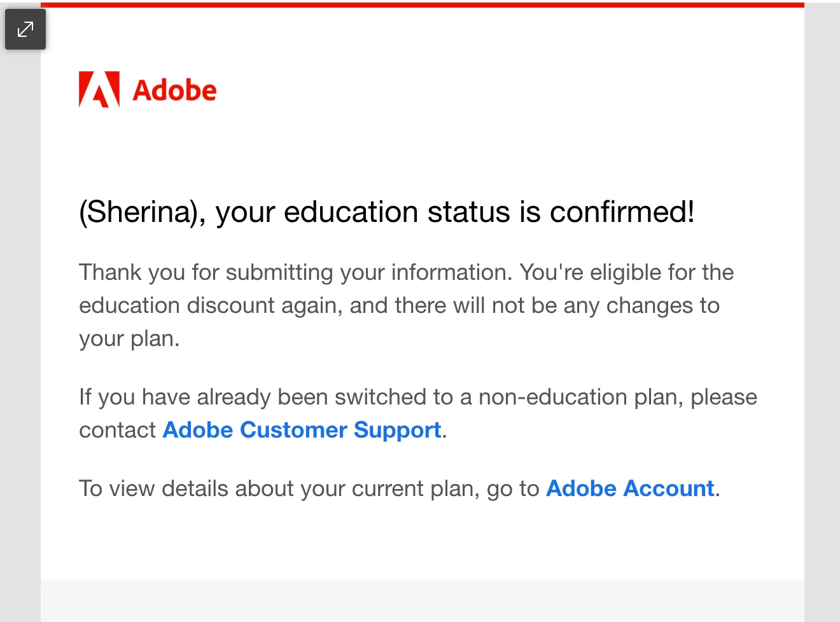Image resolution: width=840 pixels, height=622 pixels.
Task: Open the Adobe Account link
Action: (630, 488)
